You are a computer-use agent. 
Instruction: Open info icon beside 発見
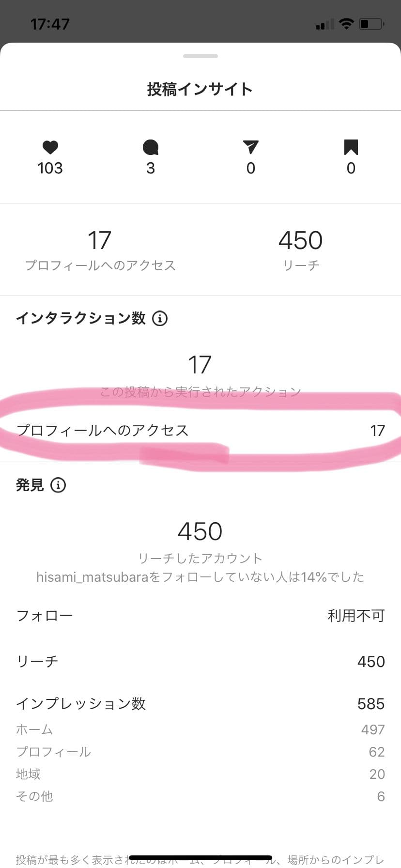58,485
